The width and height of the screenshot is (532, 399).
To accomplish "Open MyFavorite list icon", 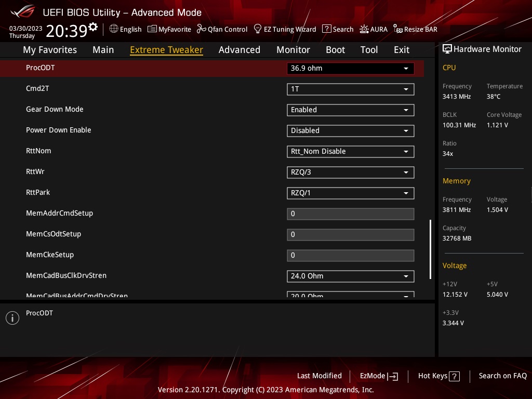I will tap(152, 29).
